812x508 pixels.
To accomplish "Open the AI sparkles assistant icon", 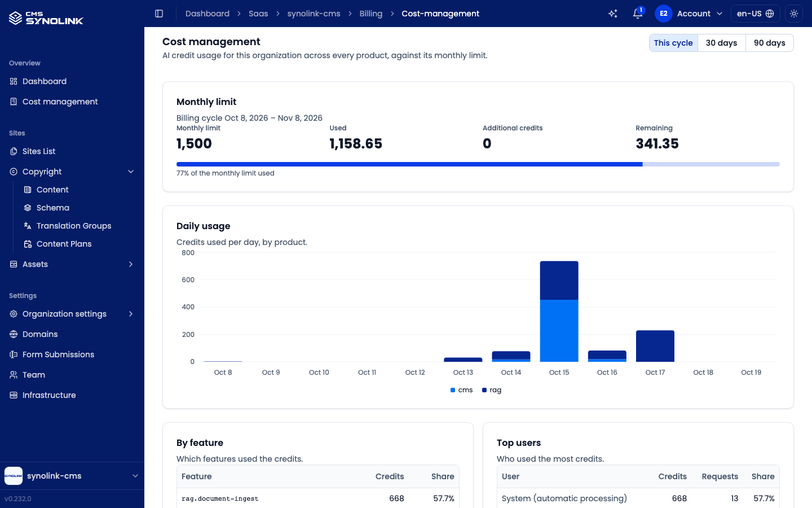I will (x=613, y=14).
